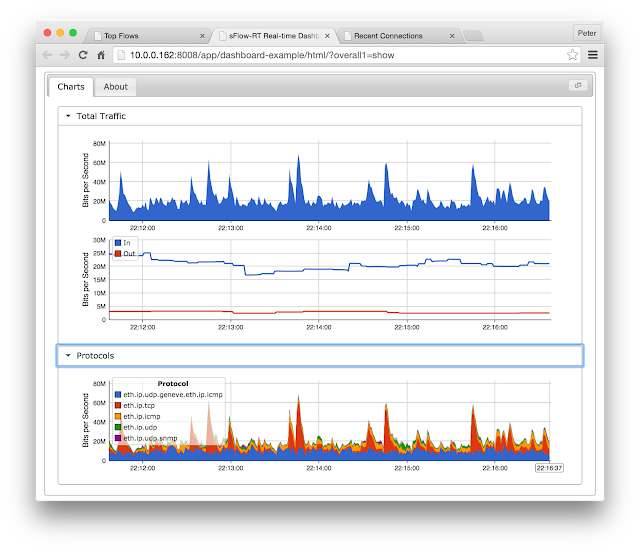Close the Top Flows tab
640x552 pixels.
click(x=202, y=36)
